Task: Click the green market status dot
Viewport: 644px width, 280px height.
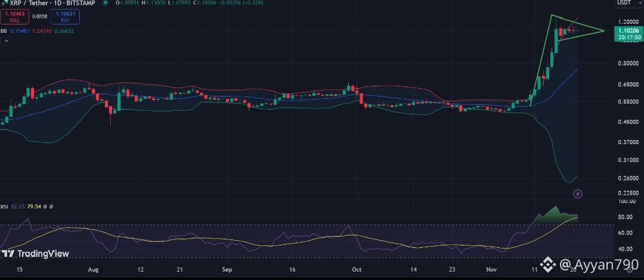Action: coord(106,2)
